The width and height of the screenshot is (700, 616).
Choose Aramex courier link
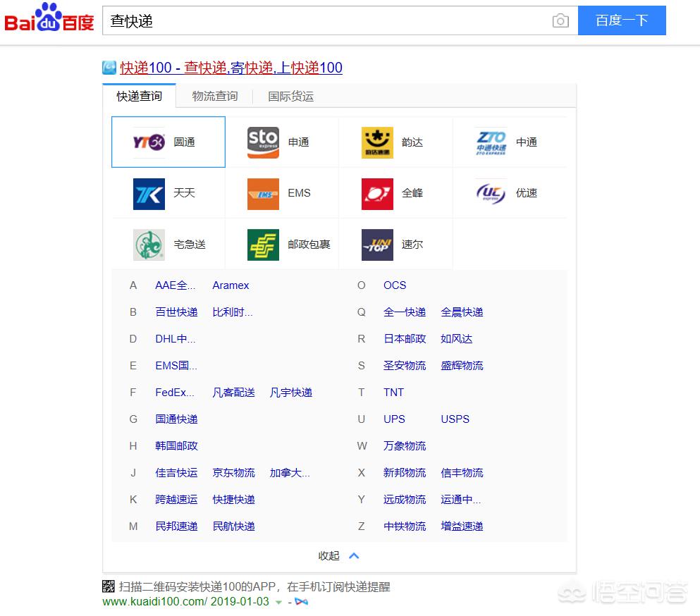coord(231,285)
